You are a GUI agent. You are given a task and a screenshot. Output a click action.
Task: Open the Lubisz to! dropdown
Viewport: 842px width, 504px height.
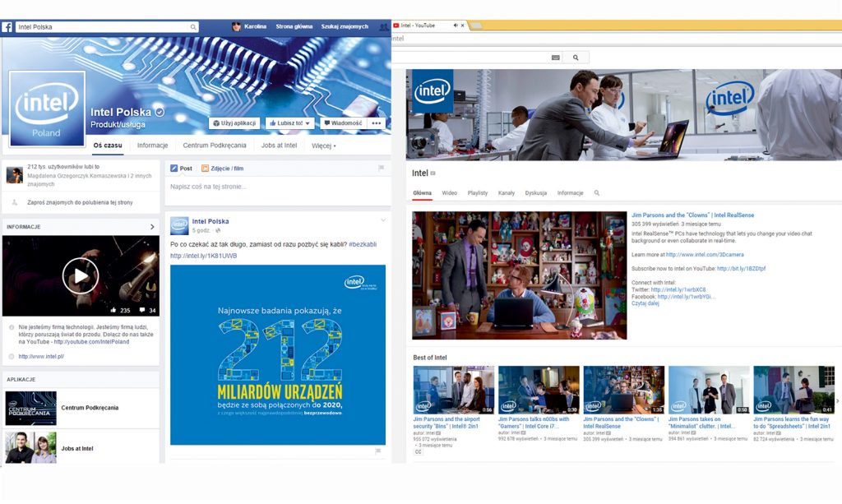tap(290, 123)
